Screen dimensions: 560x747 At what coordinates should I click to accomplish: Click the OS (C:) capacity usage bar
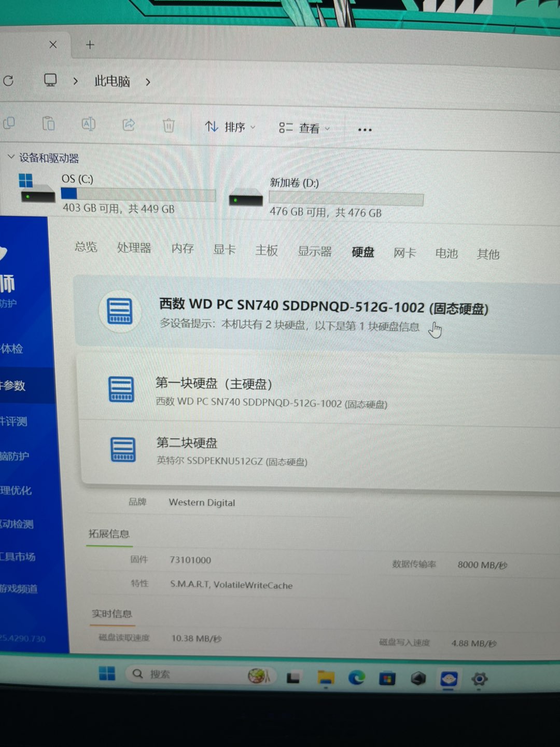click(x=138, y=195)
